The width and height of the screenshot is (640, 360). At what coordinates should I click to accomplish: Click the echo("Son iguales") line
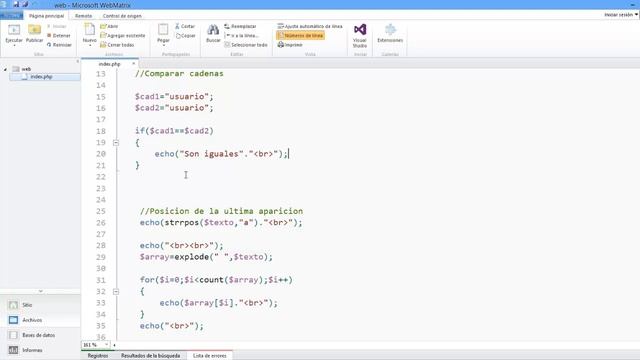coord(222,154)
